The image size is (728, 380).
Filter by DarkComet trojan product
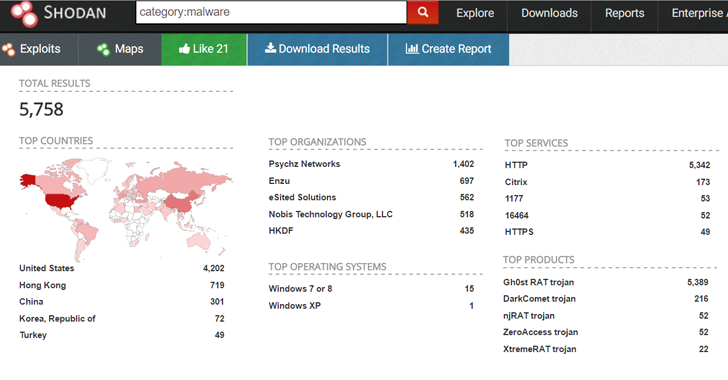pyautogui.click(x=540, y=299)
